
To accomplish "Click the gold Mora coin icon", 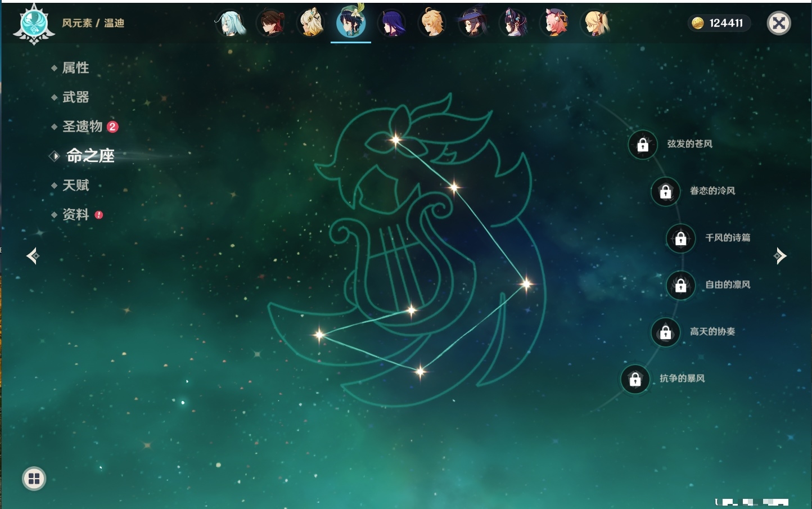I will [698, 23].
